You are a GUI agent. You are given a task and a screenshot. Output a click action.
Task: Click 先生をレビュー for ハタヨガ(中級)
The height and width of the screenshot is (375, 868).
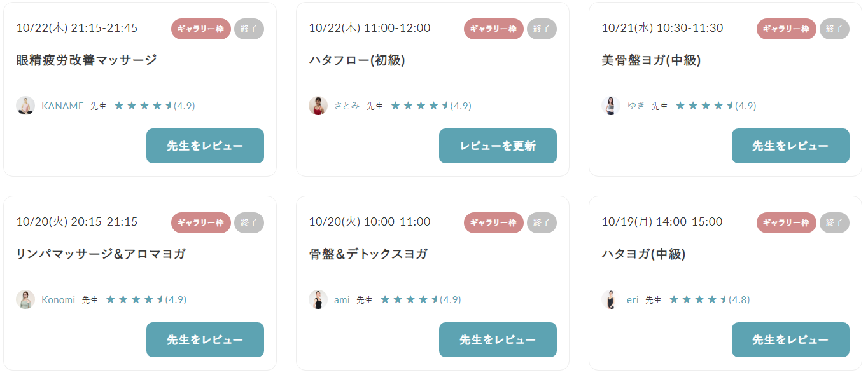click(790, 339)
